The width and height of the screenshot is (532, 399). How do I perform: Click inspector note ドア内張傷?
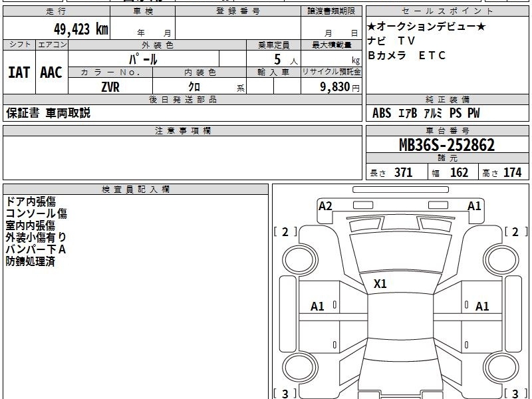[31, 201]
